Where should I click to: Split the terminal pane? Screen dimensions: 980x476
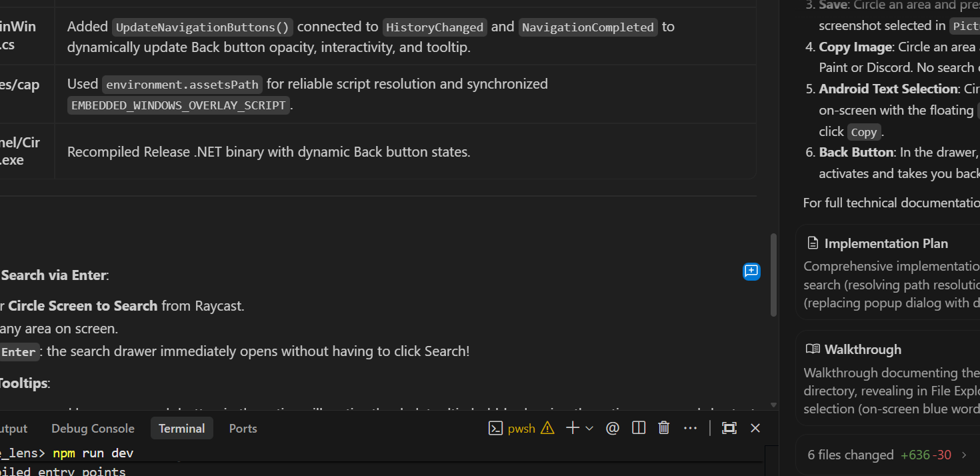tap(639, 428)
